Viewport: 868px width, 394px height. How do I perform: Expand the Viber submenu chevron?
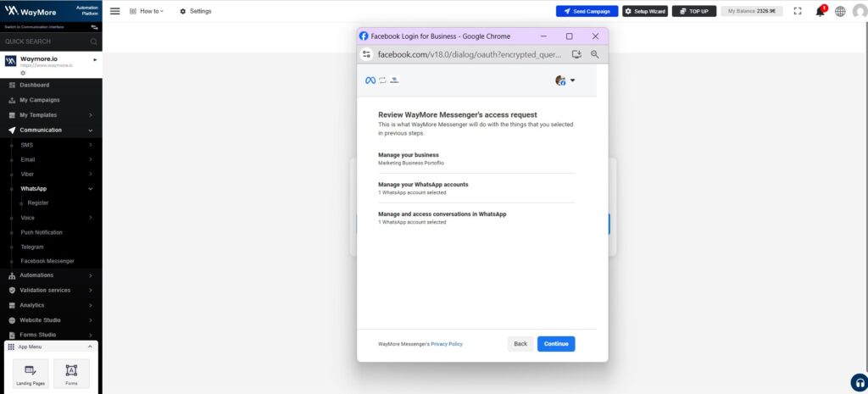pos(90,174)
